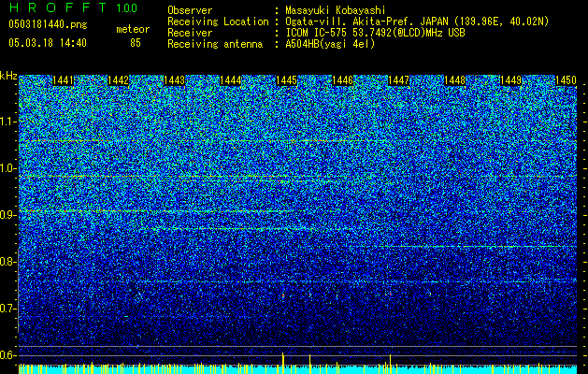Viewport: 588px width, 374px height.
Task: Click the observer name Masayuki Kobayashi
Action: click(336, 10)
